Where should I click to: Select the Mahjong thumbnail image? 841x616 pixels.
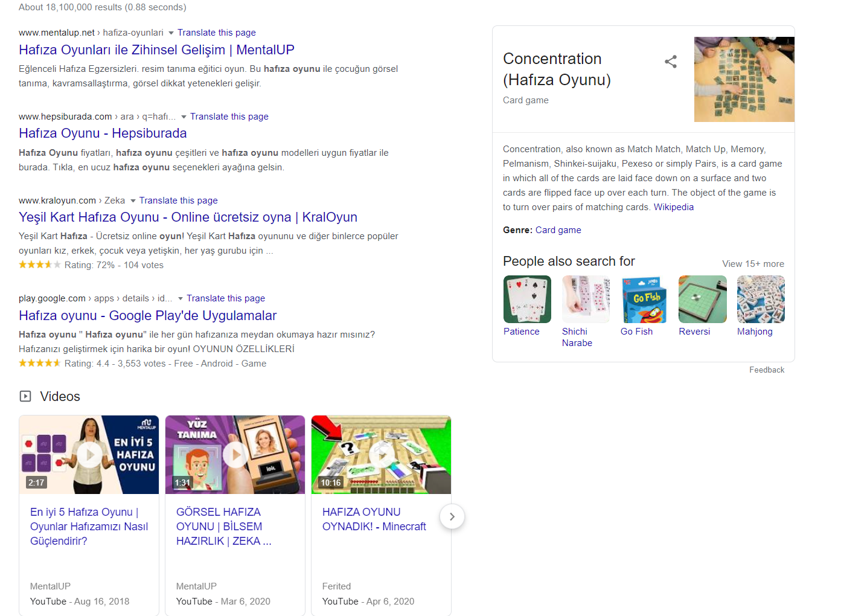(x=761, y=299)
